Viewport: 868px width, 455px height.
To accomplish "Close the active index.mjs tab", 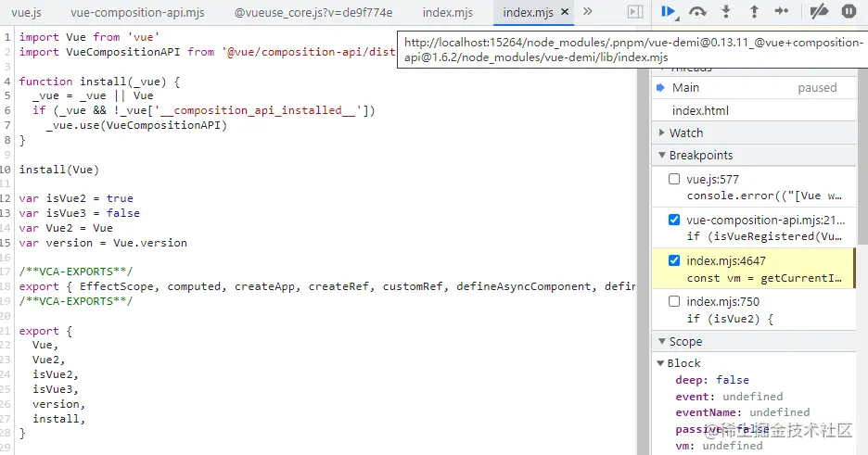I will coord(565,12).
